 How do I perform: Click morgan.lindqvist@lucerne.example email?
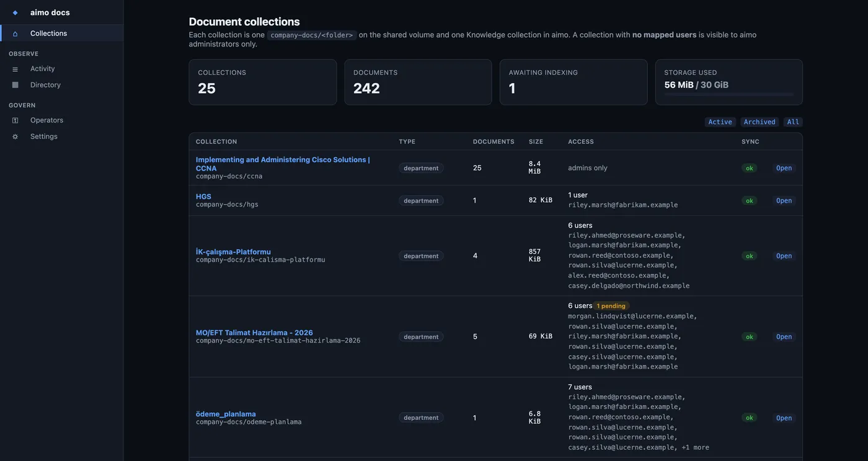click(632, 316)
